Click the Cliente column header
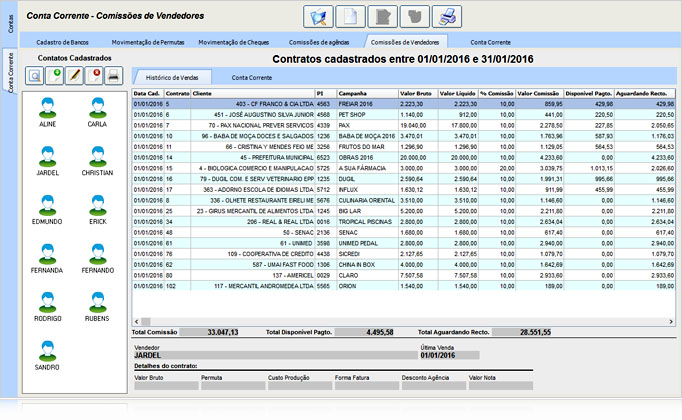The image size is (682, 420). point(253,93)
